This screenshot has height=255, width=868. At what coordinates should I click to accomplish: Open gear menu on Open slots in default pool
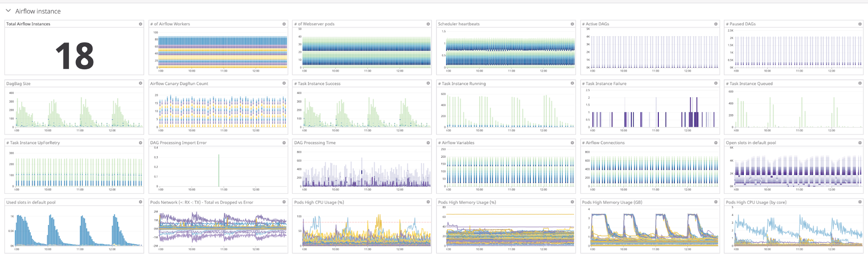click(x=860, y=142)
